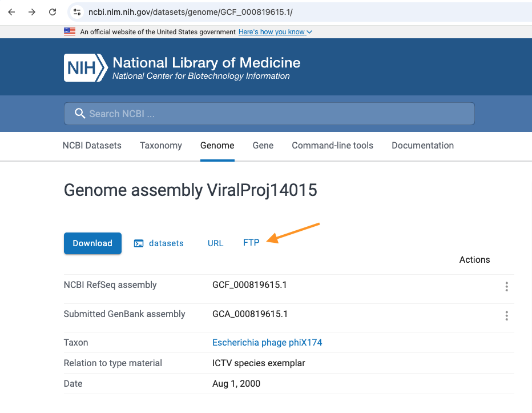Image resolution: width=532 pixels, height=413 pixels.
Task: Open site information icon in address bar
Action: [77, 12]
